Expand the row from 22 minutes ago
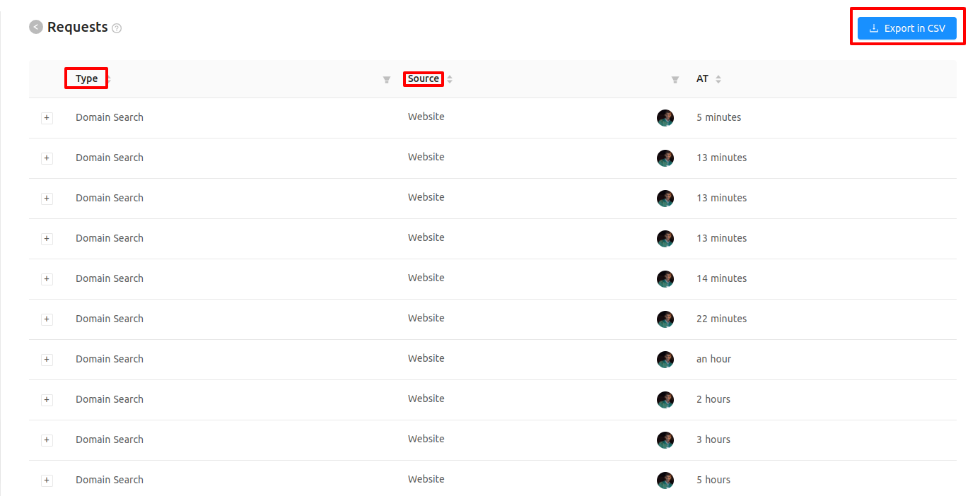Screen dimensions: 980x496 [x=47, y=319]
